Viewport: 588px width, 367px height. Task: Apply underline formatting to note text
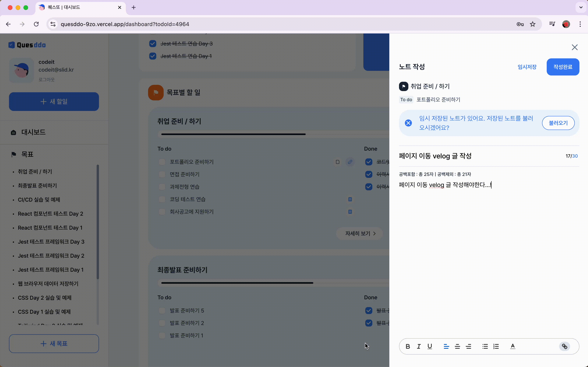point(430,346)
